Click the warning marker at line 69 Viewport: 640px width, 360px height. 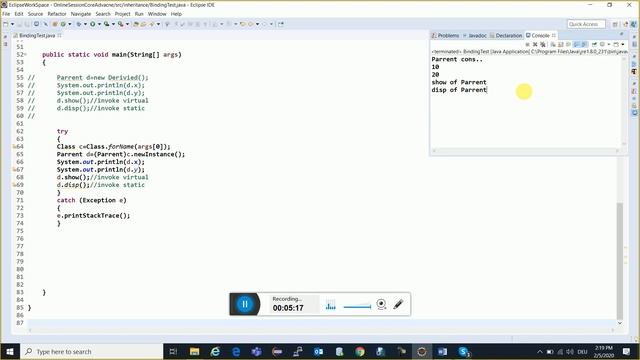pyautogui.click(x=14, y=185)
